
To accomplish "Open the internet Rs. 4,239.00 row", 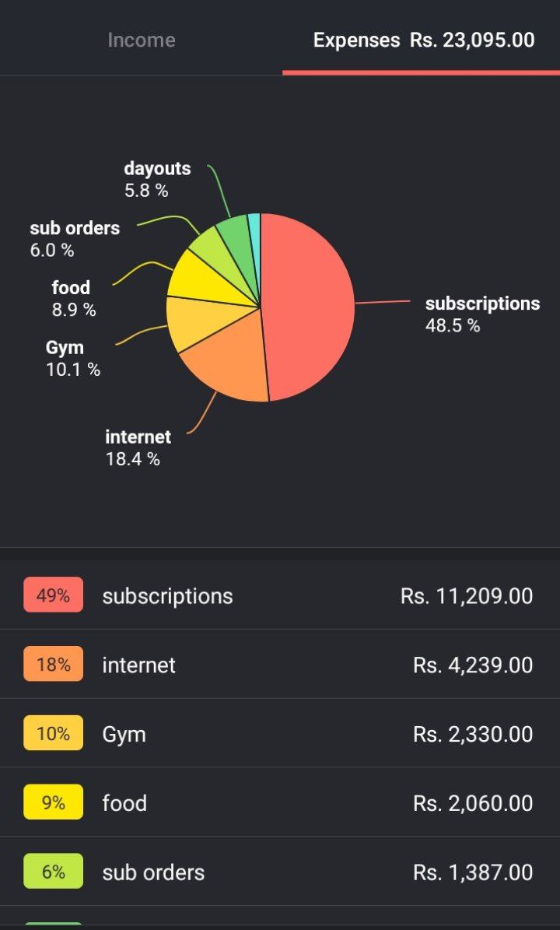I will 280,665.
